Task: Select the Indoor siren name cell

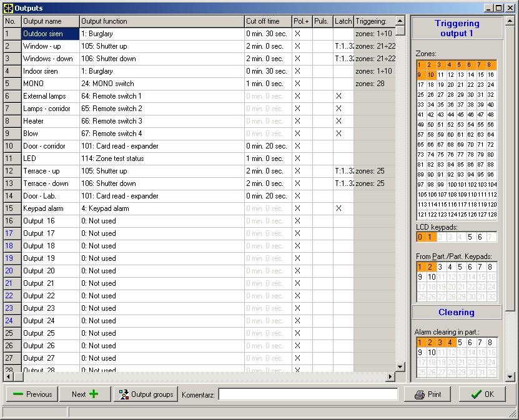Action: point(51,71)
